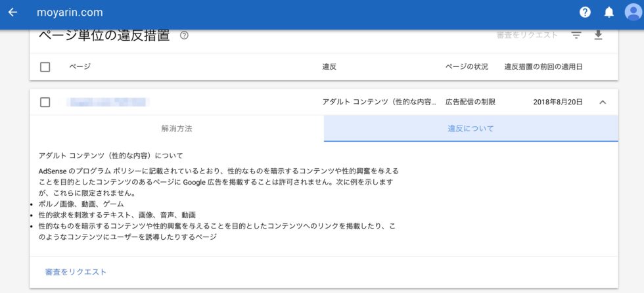Collapse the expanded violation row
The width and height of the screenshot is (644, 293).
pos(603,102)
